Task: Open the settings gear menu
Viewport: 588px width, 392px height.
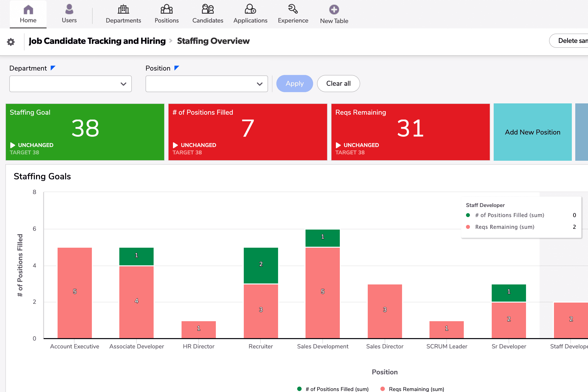Action: [11, 41]
